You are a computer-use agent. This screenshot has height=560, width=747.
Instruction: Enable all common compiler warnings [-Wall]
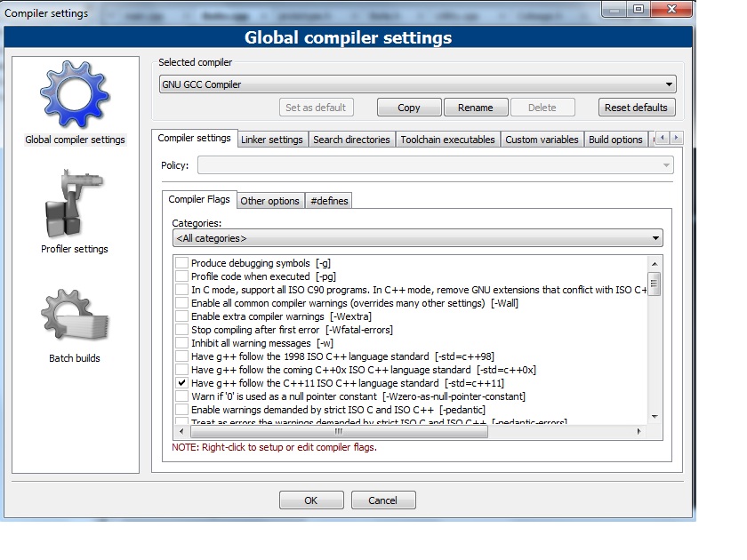[182, 303]
